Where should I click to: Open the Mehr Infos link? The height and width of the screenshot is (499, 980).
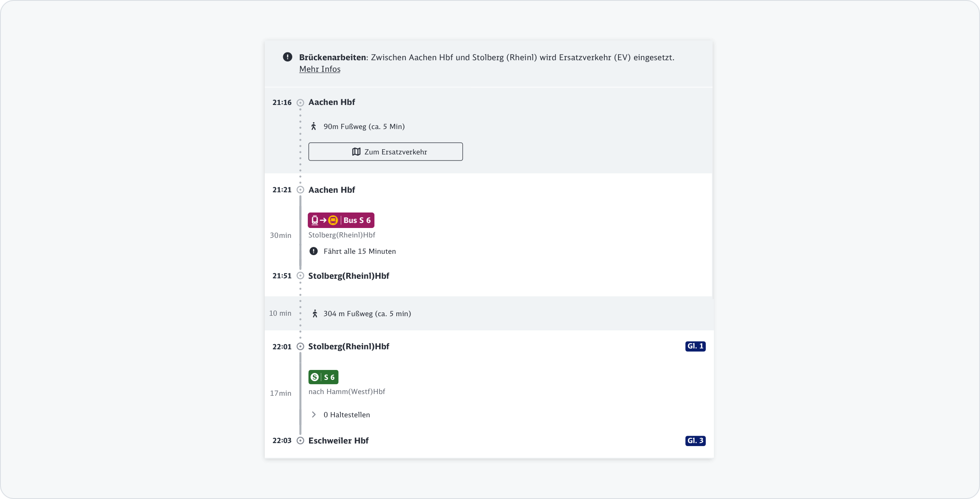point(319,69)
